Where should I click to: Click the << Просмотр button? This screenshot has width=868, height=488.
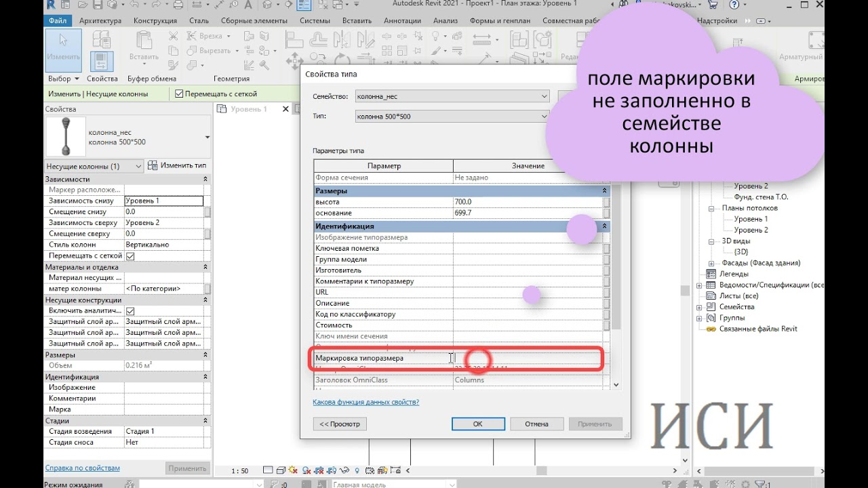tap(340, 424)
